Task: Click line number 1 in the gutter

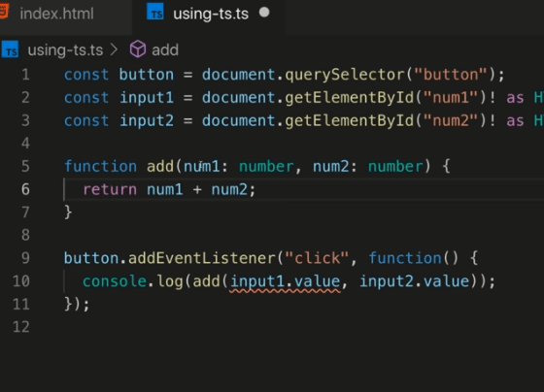Action: [x=25, y=75]
